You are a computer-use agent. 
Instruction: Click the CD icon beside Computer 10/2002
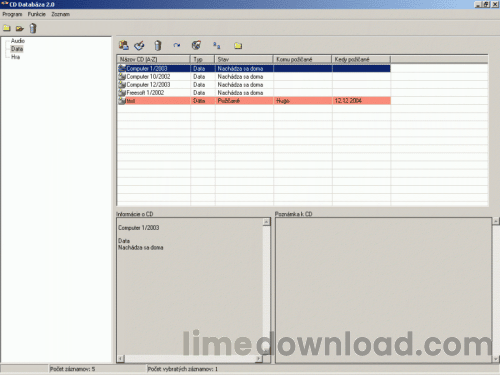click(x=122, y=77)
